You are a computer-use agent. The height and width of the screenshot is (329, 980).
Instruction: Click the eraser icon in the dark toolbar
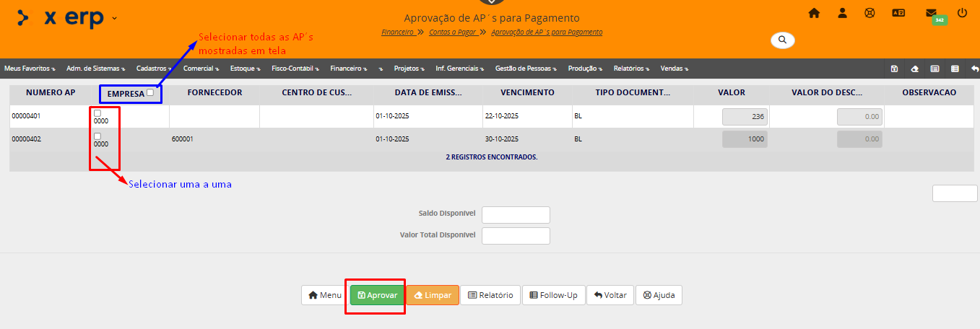[914, 69]
